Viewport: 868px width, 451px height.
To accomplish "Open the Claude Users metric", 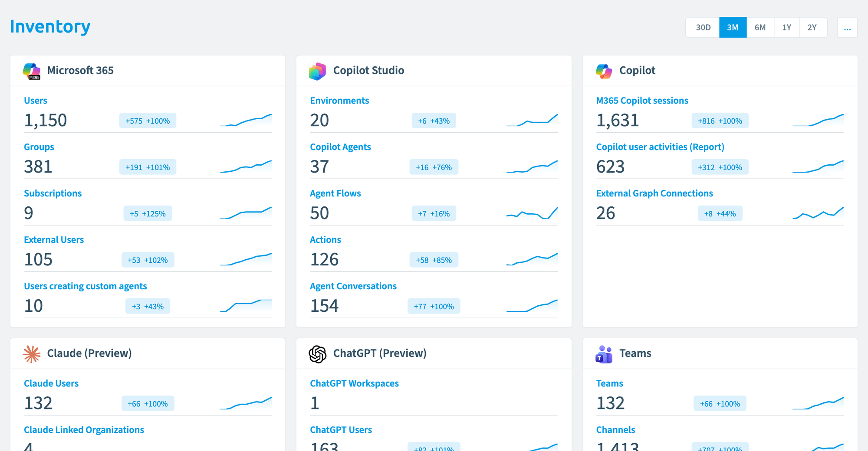I will tap(51, 383).
